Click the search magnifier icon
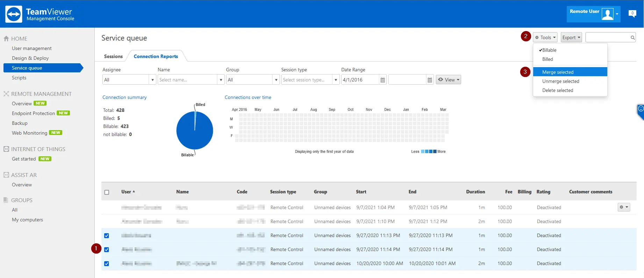The height and width of the screenshot is (278, 644). point(632,37)
